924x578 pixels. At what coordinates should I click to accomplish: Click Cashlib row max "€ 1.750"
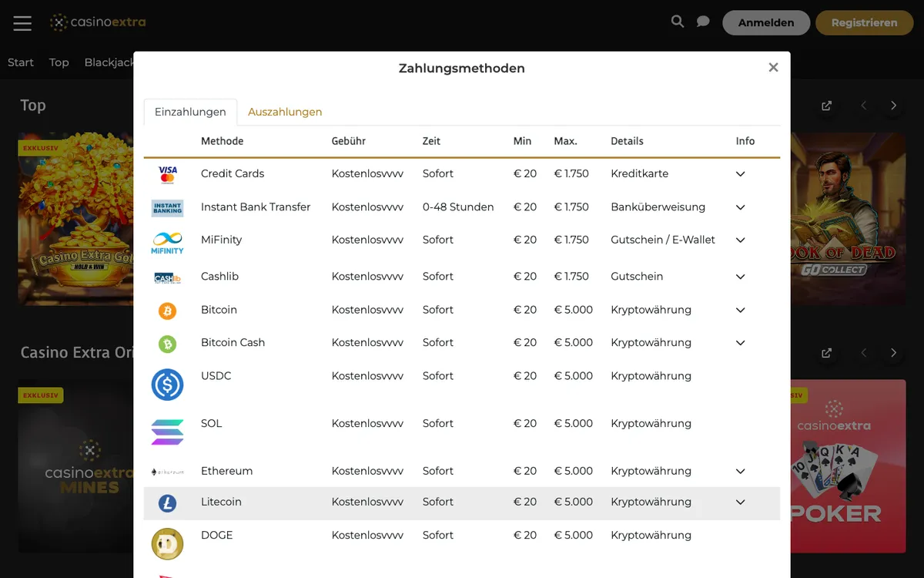[571, 276]
